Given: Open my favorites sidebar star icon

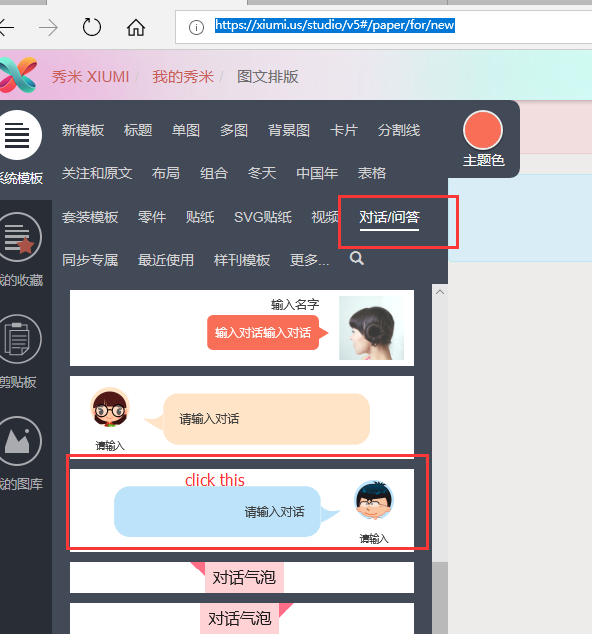Looking at the screenshot, I should tap(19, 237).
